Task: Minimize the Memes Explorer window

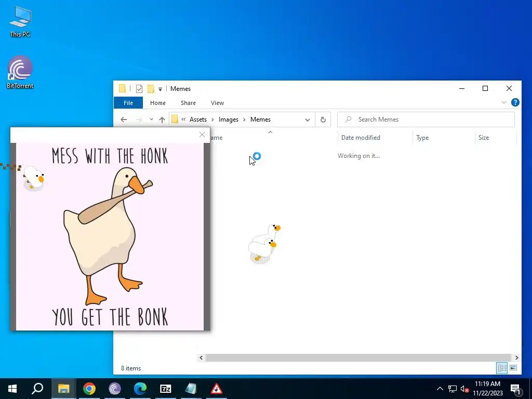Action: [x=462, y=88]
